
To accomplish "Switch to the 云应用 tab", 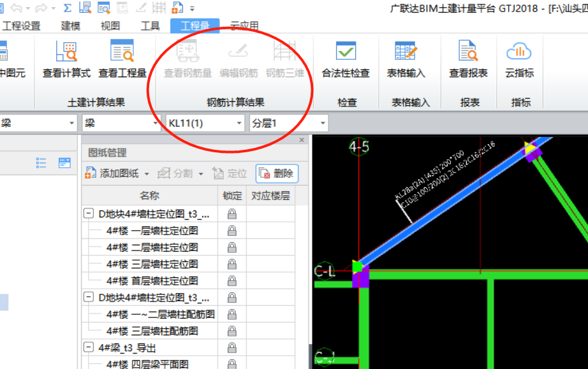I will (x=244, y=26).
